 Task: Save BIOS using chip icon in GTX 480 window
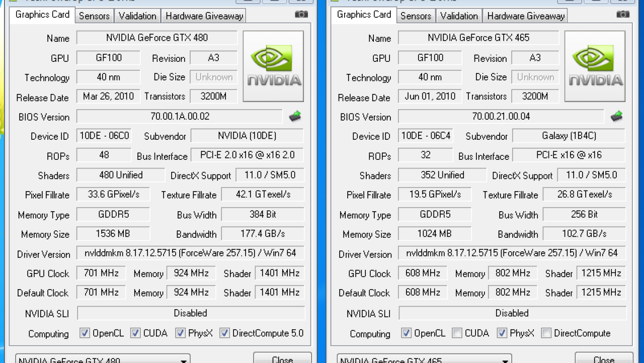click(295, 117)
